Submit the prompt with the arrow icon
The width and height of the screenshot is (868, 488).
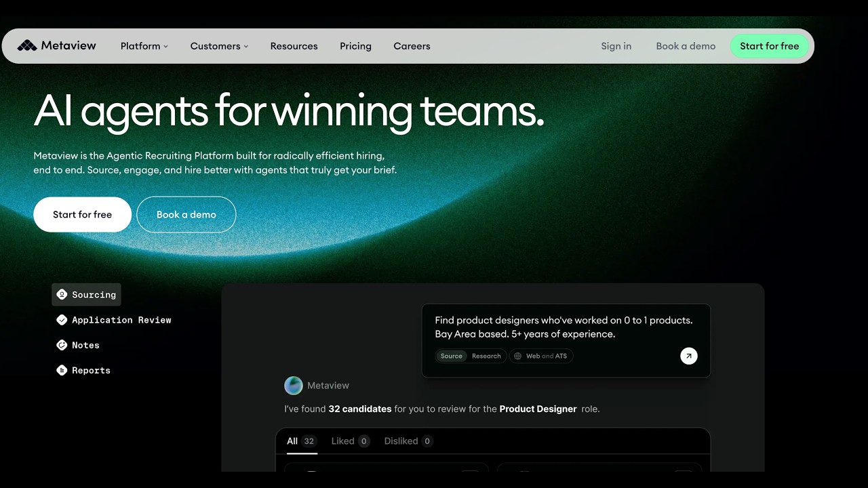coord(688,356)
